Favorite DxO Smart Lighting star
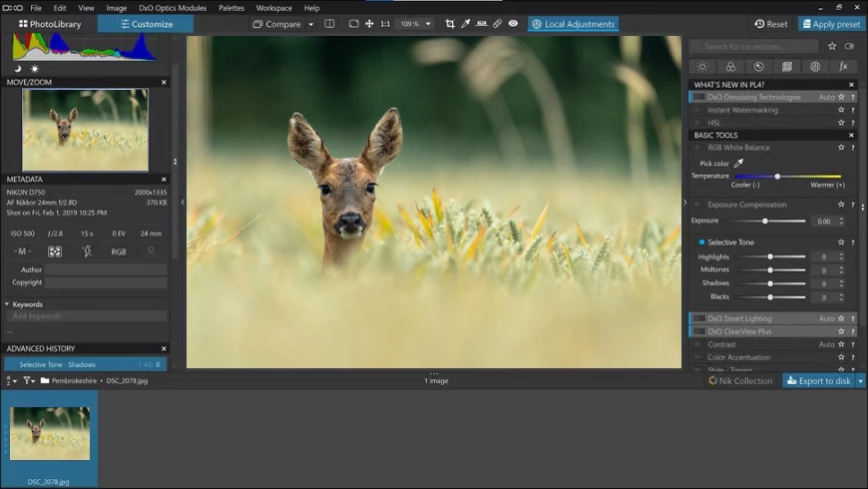Screen dimensions: 868x489 click(x=841, y=318)
